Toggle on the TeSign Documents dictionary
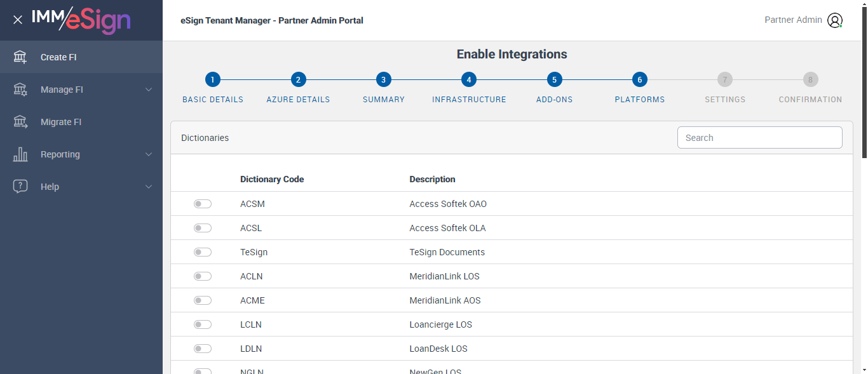This screenshot has width=868, height=374. pos(203,252)
